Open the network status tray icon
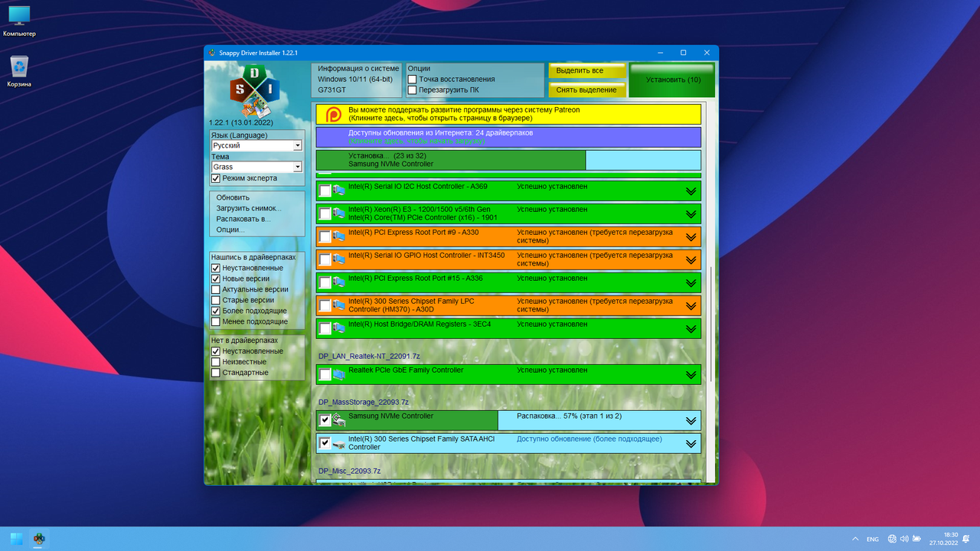The width and height of the screenshot is (980, 551). click(893, 539)
